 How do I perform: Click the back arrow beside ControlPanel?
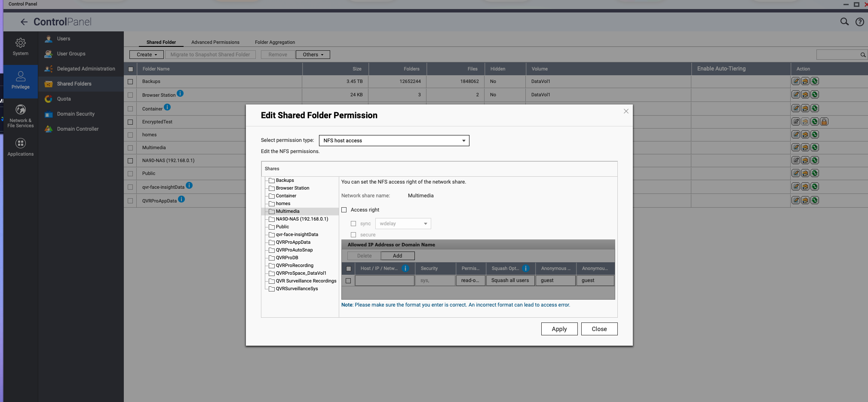(24, 22)
